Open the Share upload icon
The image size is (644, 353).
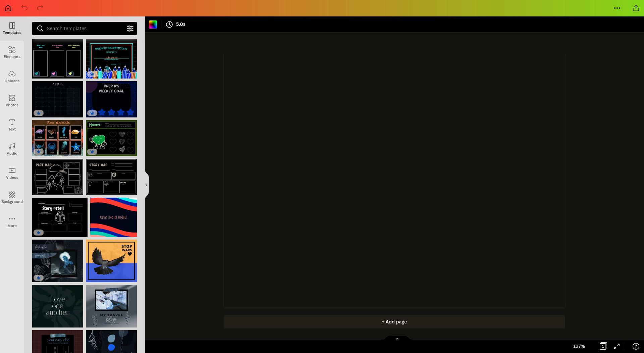click(x=636, y=8)
